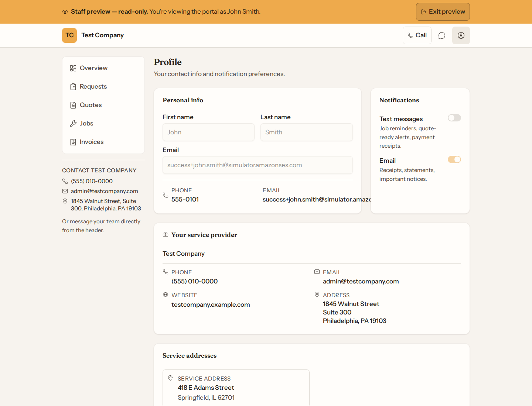Image resolution: width=532 pixels, height=406 pixels.
Task: Click the pin icon beside SERVICE ADDRESS
Action: (170, 378)
